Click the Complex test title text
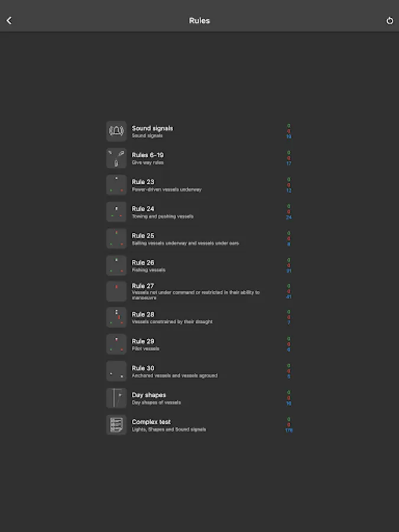Viewport: 399px width, 532px height. click(151, 421)
